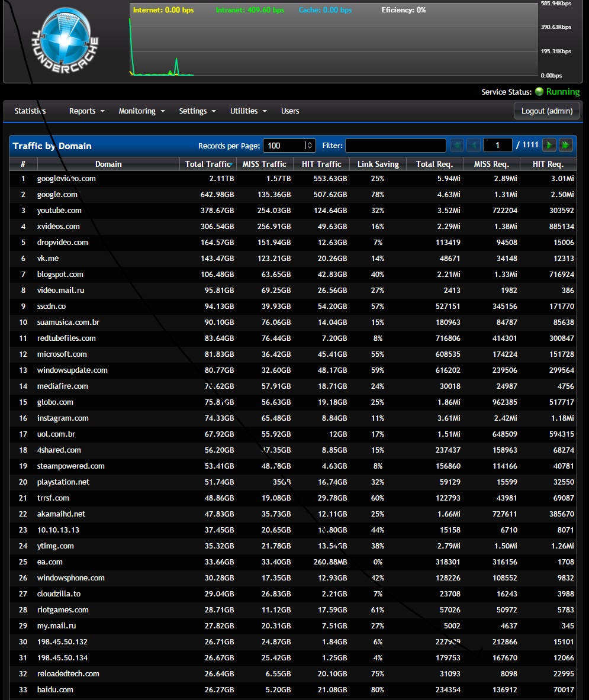Sort by the Link Saving column header

378,164
